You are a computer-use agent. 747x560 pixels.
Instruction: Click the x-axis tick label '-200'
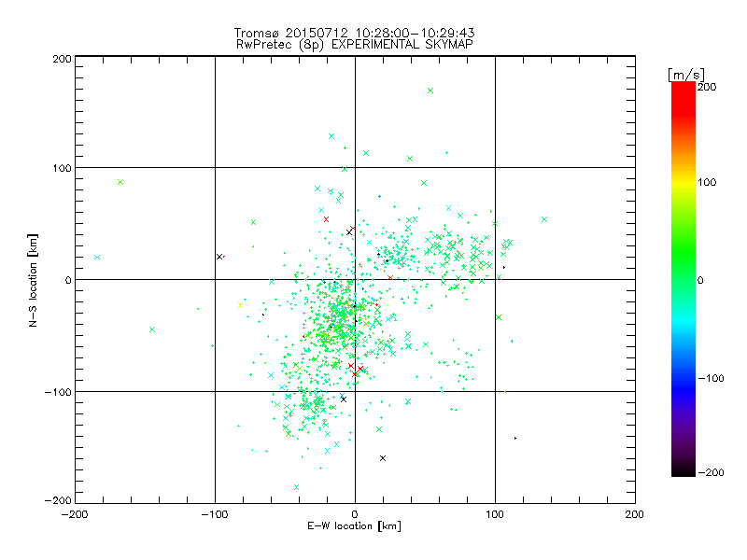click(x=75, y=514)
